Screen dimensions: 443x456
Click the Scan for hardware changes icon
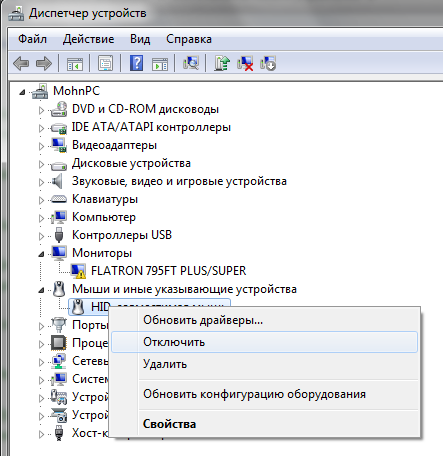click(191, 63)
